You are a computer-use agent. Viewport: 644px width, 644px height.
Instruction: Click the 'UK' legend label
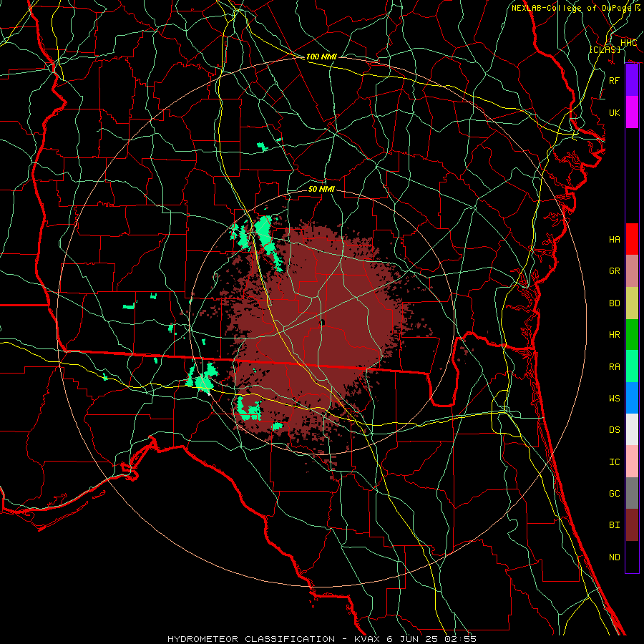coord(614,112)
